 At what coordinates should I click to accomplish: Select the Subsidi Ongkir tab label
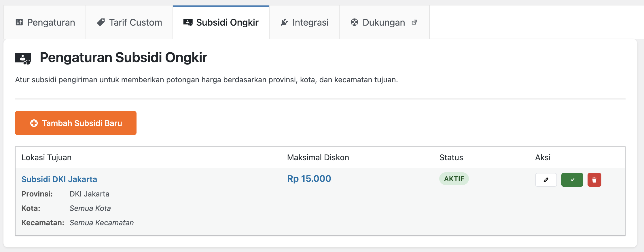(x=227, y=22)
